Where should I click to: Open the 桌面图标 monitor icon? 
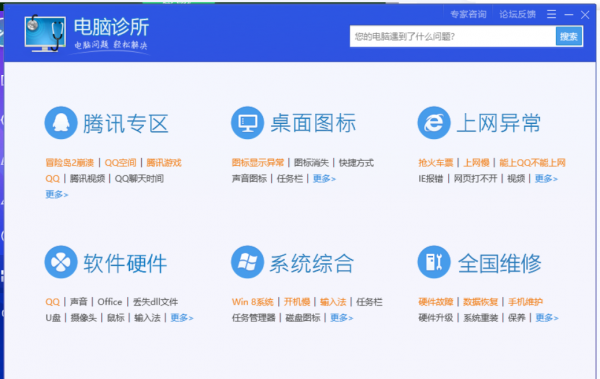pyautogui.click(x=247, y=123)
